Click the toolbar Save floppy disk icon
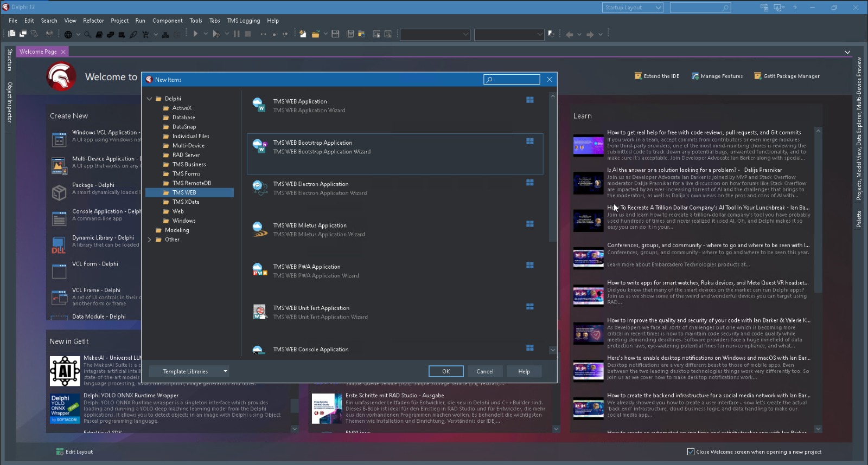Screen dimensions: 868x465 [335, 34]
